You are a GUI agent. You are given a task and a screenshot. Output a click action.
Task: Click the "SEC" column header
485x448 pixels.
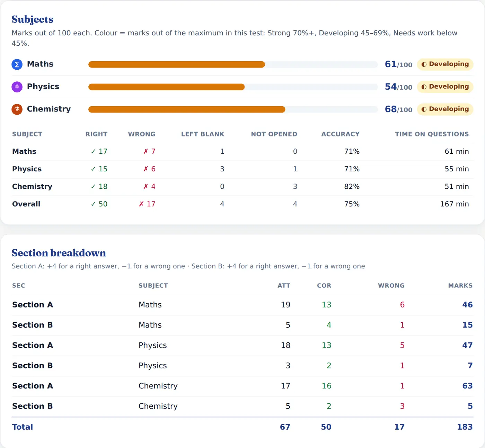(x=19, y=286)
